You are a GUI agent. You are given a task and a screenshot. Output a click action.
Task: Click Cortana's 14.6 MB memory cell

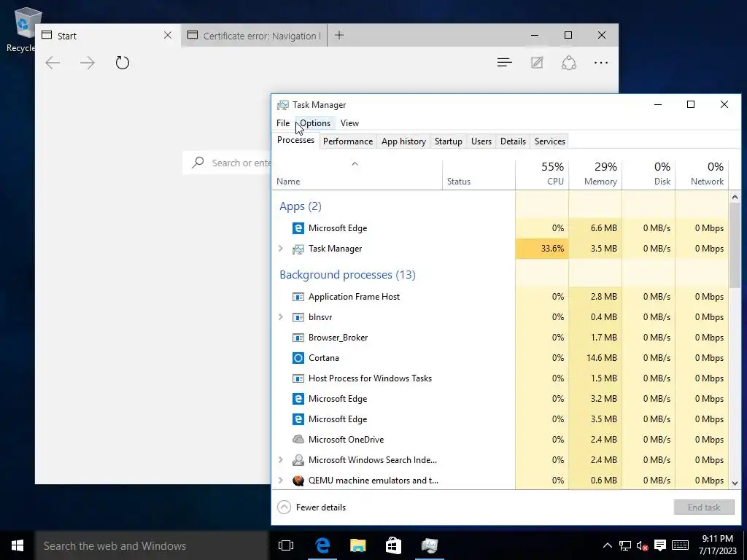click(595, 358)
